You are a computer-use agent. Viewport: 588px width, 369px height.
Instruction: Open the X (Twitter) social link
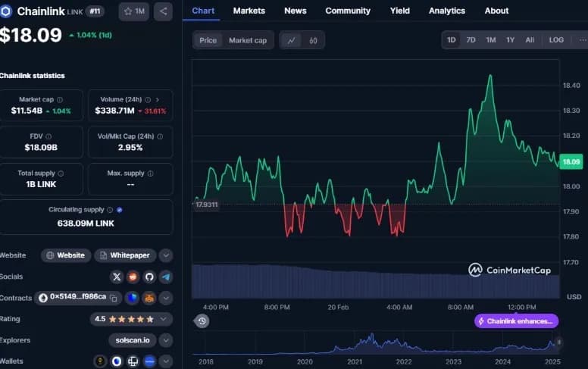pos(117,277)
